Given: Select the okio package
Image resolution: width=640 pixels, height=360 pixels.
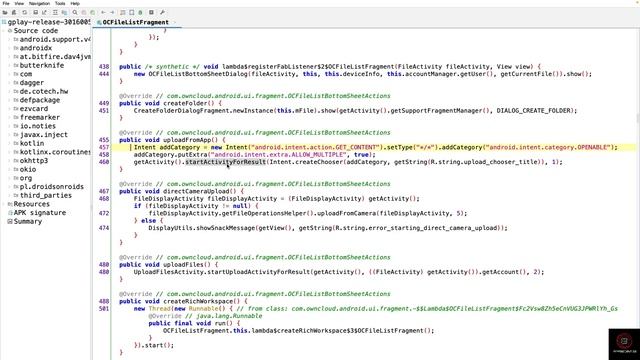Looking at the screenshot, I should click(x=28, y=169).
